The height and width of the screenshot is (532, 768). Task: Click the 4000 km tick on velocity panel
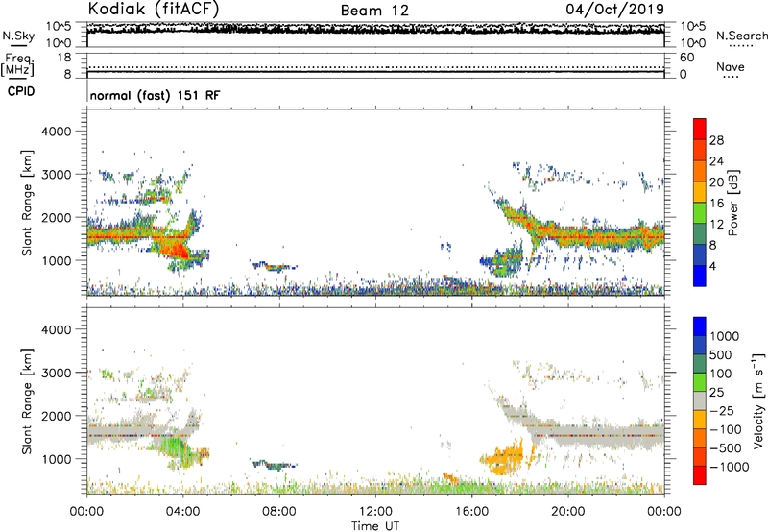point(56,329)
